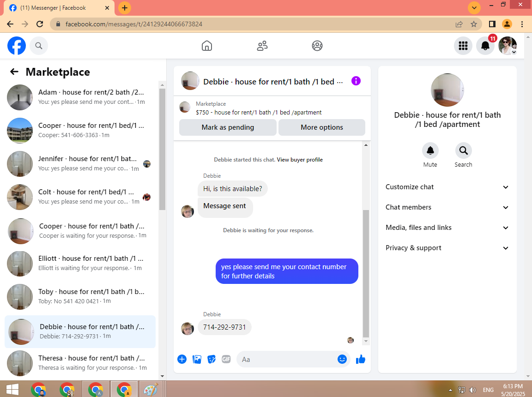Viewport: 532px width, 397px height.
Task: Open Paint app in taskbar
Action: (151, 390)
